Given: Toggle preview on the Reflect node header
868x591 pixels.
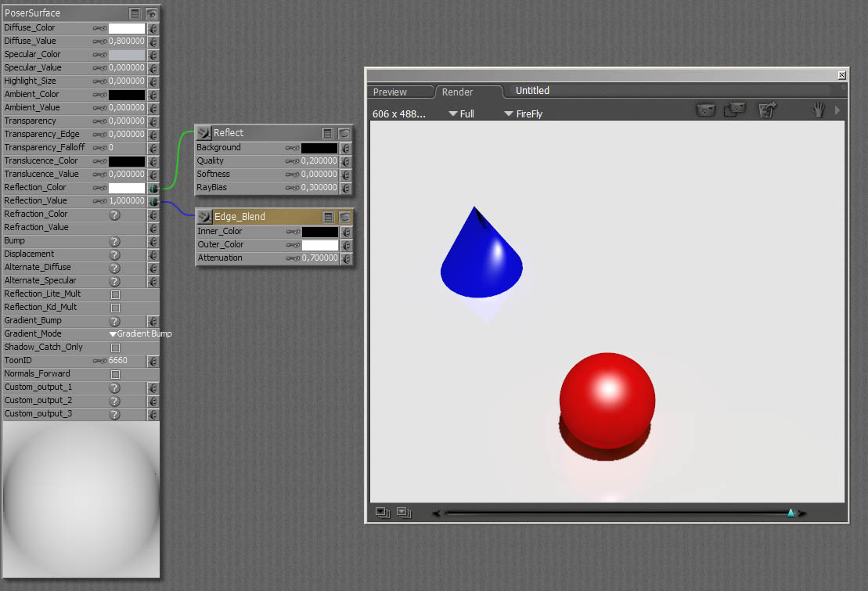Looking at the screenshot, I should coord(344,134).
